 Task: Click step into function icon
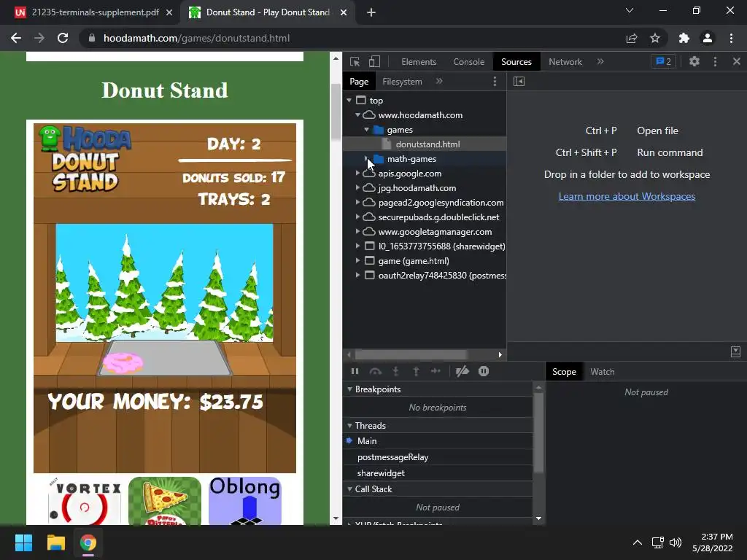click(395, 371)
